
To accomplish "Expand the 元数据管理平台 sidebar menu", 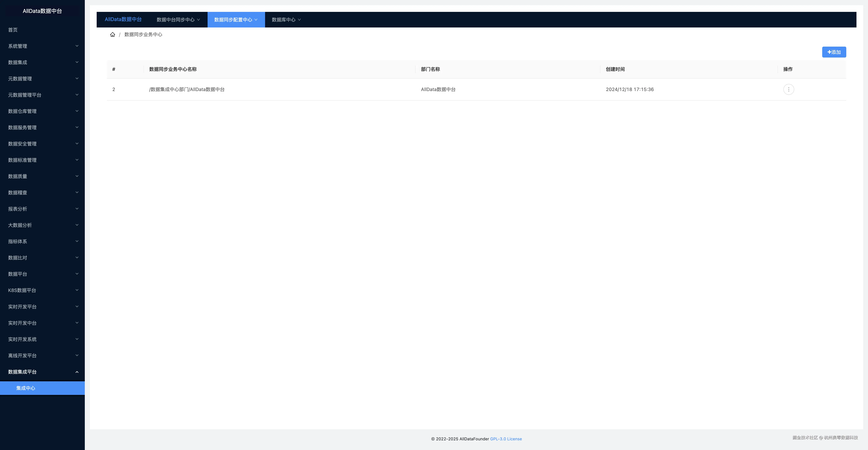I will 42,95.
